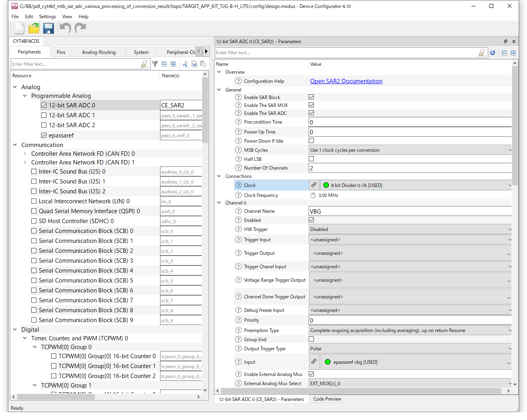Collapse the General parameter section
The height and width of the screenshot is (420, 527).
point(219,90)
